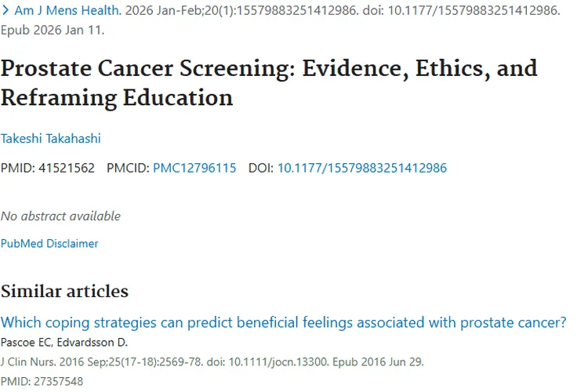Viewport: 588px width, 392px height.
Task: Expand the chevron before Am J Mens Health
Action: [x=5, y=13]
